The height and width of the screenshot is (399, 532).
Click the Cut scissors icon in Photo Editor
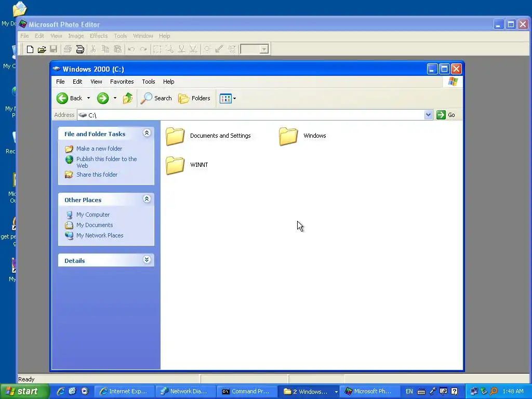pos(93,49)
